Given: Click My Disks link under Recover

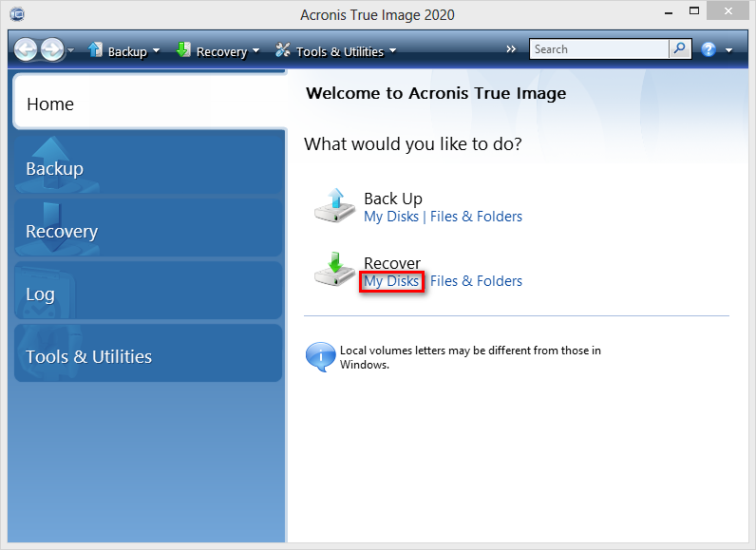Looking at the screenshot, I should (x=391, y=281).
